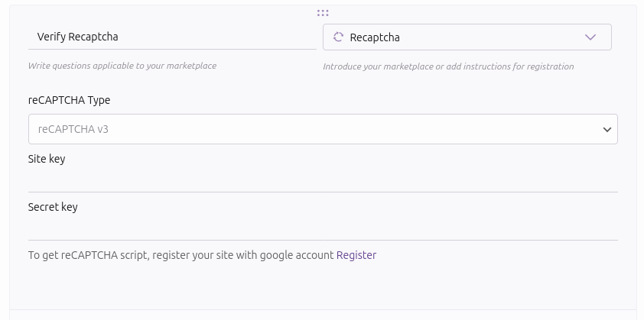Follow the Register link
Screen dimensions: 644x320
(356, 255)
